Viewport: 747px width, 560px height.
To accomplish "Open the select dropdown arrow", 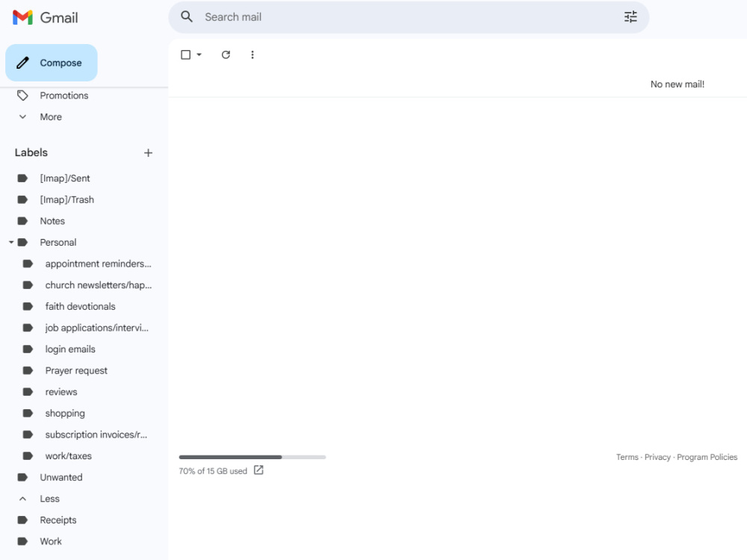I will (199, 55).
